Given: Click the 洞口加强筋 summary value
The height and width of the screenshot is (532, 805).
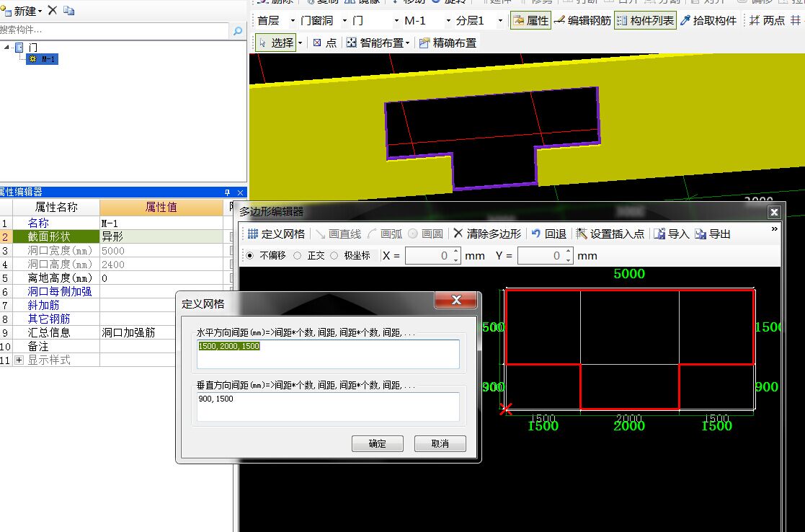Looking at the screenshot, I should coord(128,333).
